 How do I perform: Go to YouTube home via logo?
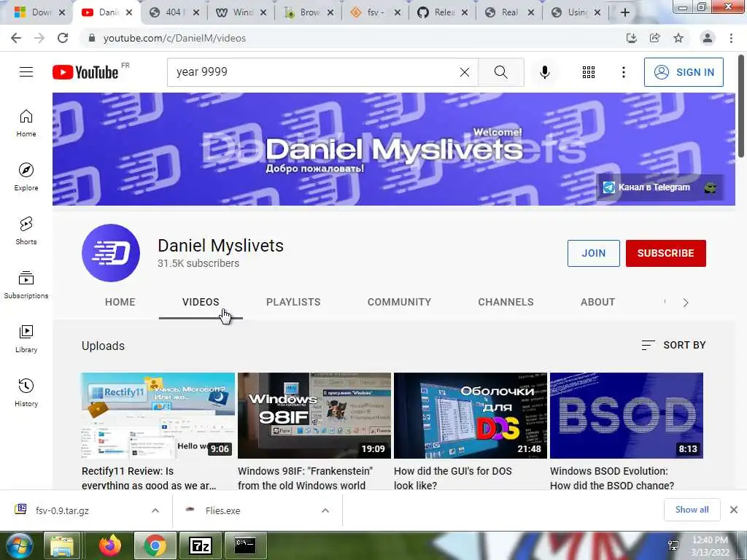[85, 72]
